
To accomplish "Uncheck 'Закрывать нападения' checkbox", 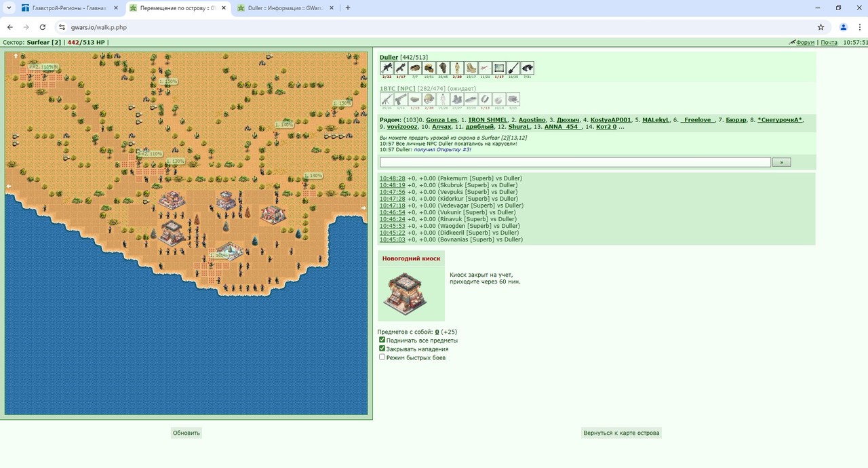I will tap(382, 349).
